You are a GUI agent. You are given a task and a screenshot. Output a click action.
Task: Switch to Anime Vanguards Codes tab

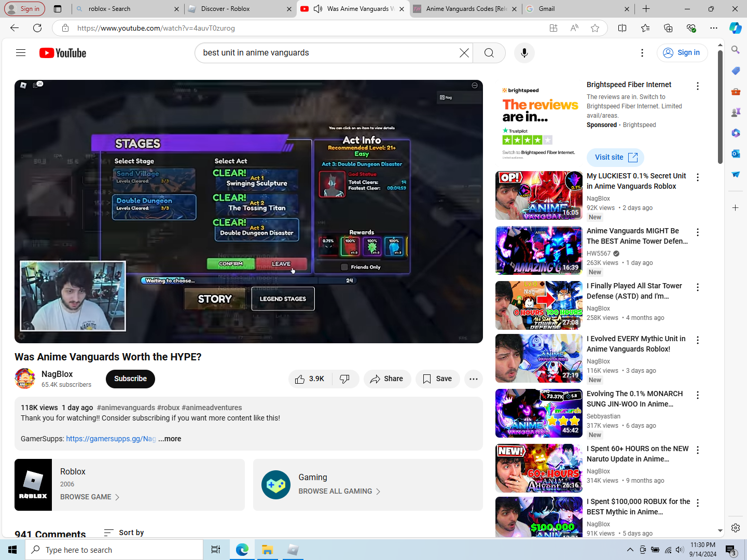coord(466,9)
